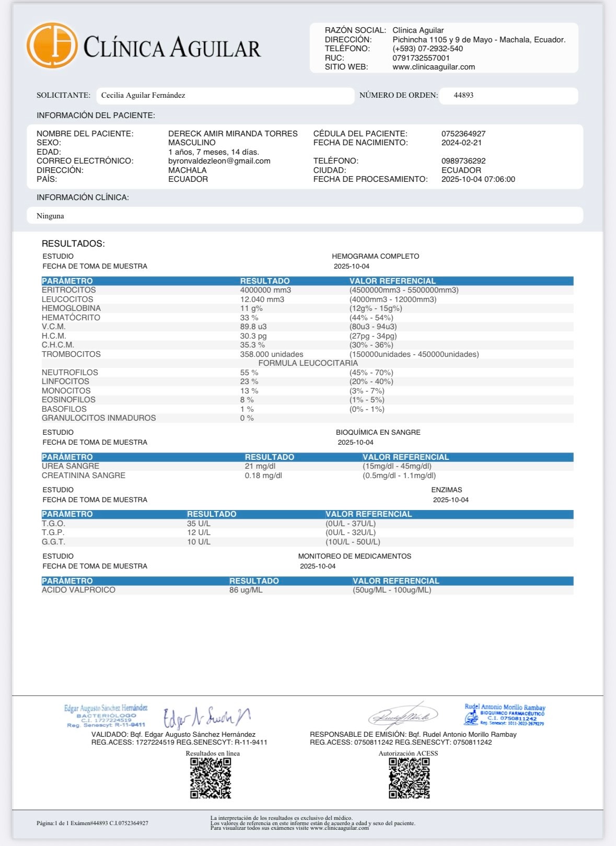
Task: Click the HEMOGLOBINA result 11 g%
Action: tap(251, 308)
